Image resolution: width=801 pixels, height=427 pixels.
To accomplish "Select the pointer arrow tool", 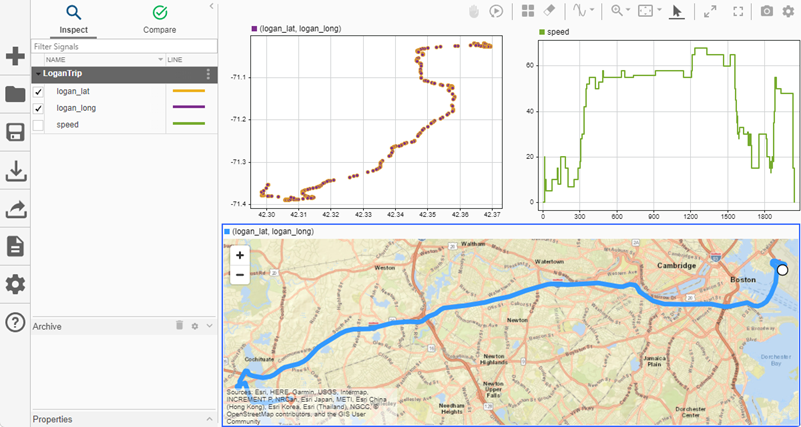I will pos(676,11).
